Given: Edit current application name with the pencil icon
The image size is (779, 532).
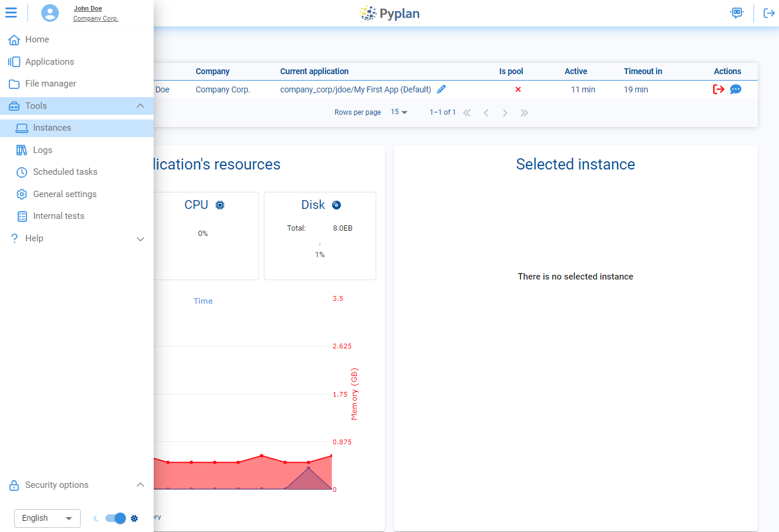Looking at the screenshot, I should 442,89.
